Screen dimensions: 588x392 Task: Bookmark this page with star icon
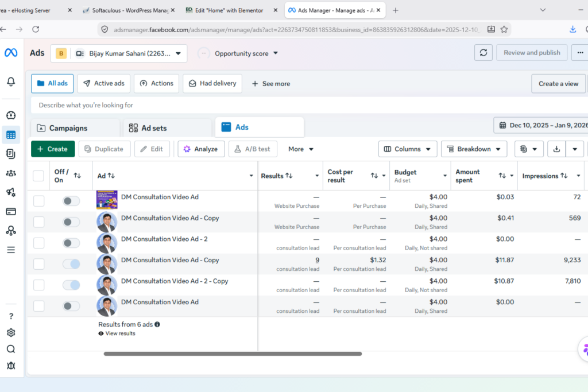(x=504, y=29)
